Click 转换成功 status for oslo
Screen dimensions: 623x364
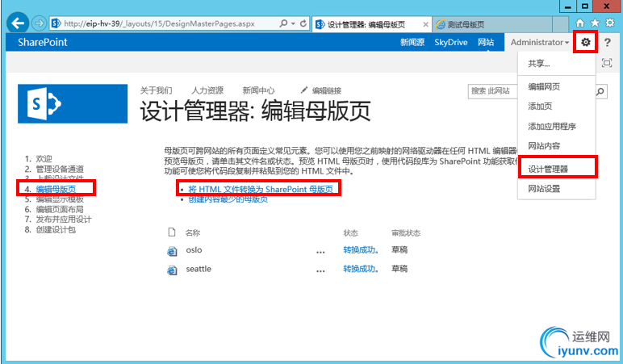(361, 250)
